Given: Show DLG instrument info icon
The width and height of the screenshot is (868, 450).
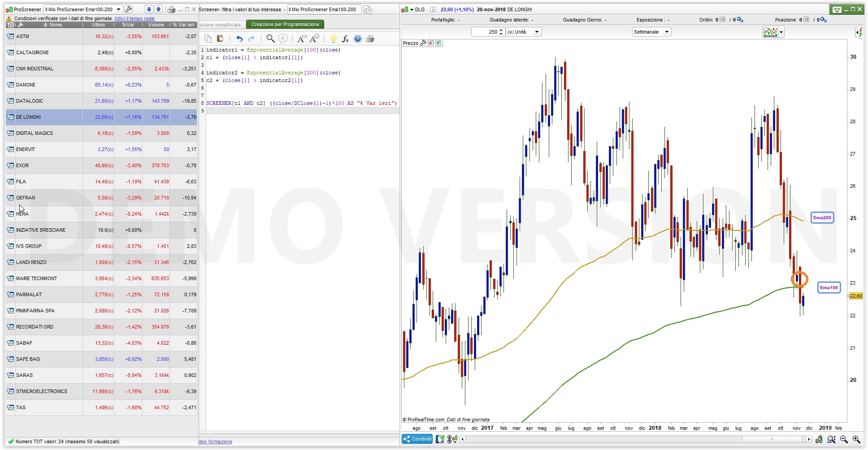Looking at the screenshot, I should tap(433, 9).
